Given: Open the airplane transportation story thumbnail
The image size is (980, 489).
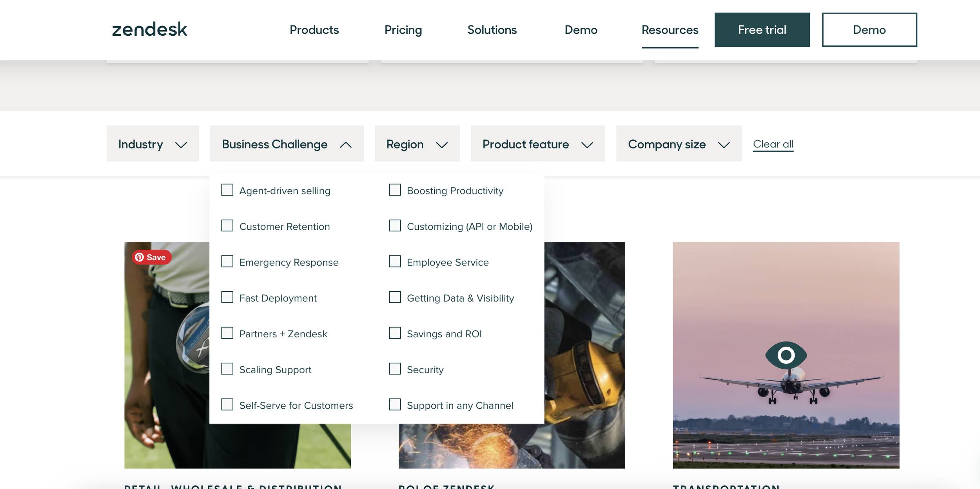Looking at the screenshot, I should click(x=786, y=355).
